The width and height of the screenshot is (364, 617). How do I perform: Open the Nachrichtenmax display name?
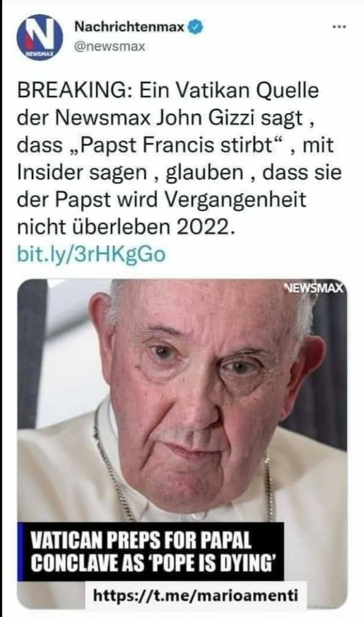click(x=129, y=27)
